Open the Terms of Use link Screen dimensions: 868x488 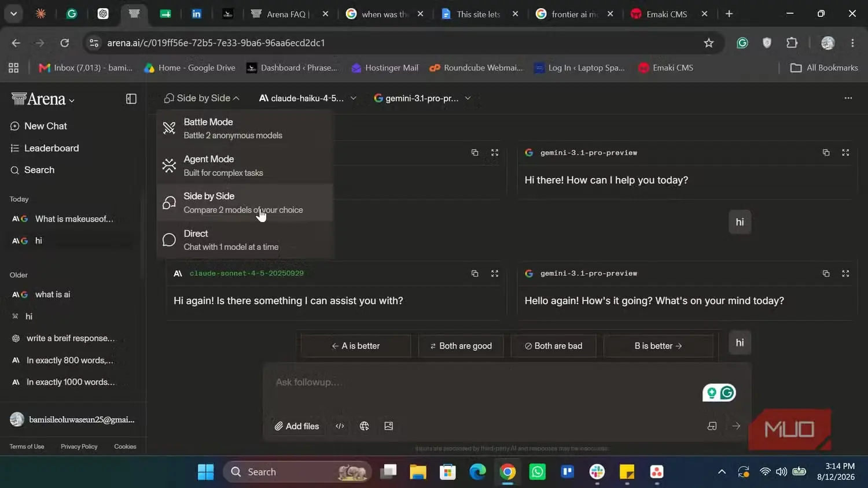coord(27,446)
